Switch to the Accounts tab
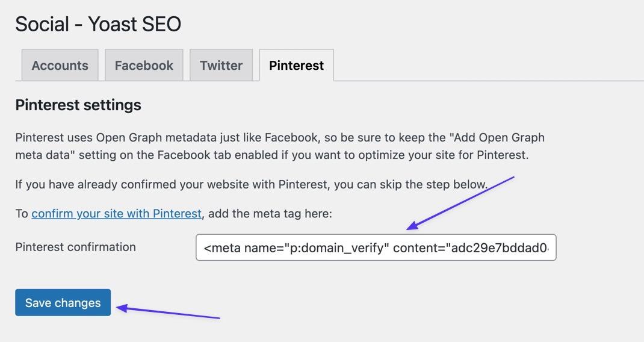 tap(60, 66)
